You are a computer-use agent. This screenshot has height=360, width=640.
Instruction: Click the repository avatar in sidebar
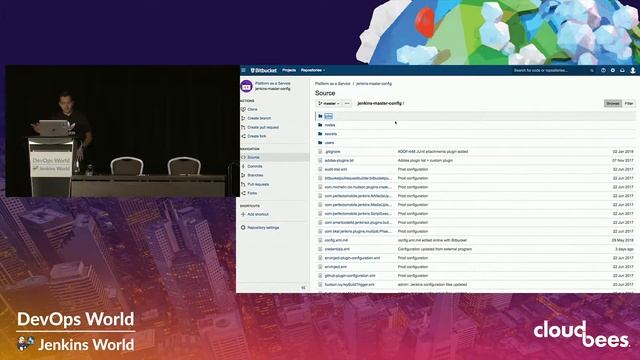click(247, 86)
